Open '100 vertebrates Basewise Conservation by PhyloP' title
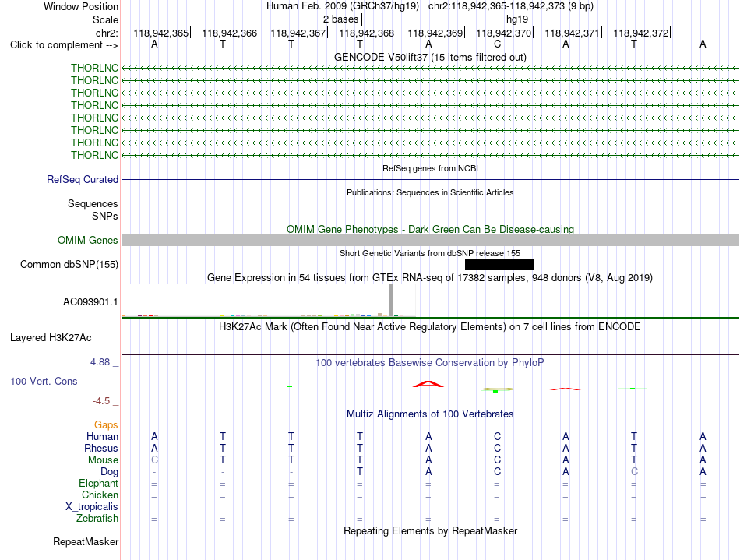Screen dimensions: 740x560 [430, 362]
